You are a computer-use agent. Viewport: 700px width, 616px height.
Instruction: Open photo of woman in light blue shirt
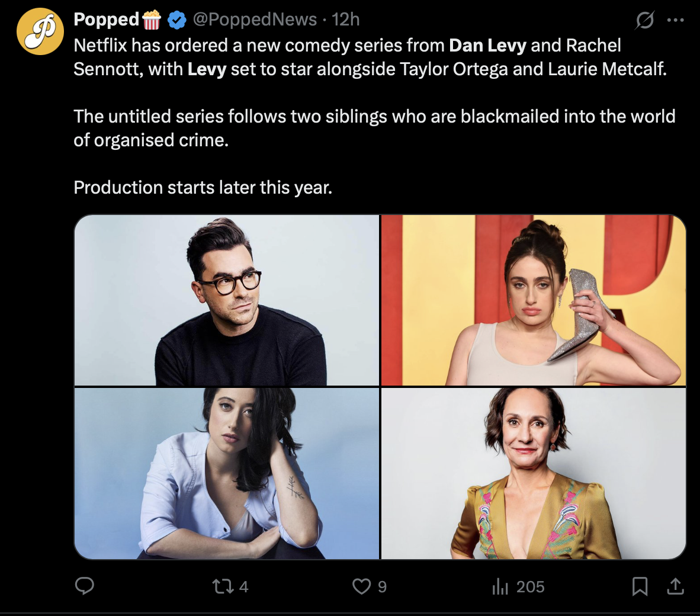click(x=227, y=473)
